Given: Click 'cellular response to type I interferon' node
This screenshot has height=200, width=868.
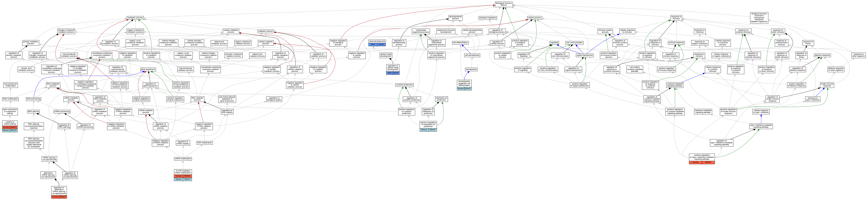Looking at the screenshot, I should [761, 111].
